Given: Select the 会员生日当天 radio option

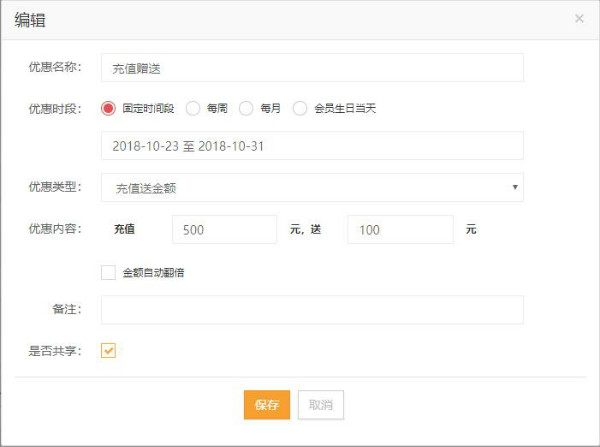Looking at the screenshot, I should (x=300, y=108).
